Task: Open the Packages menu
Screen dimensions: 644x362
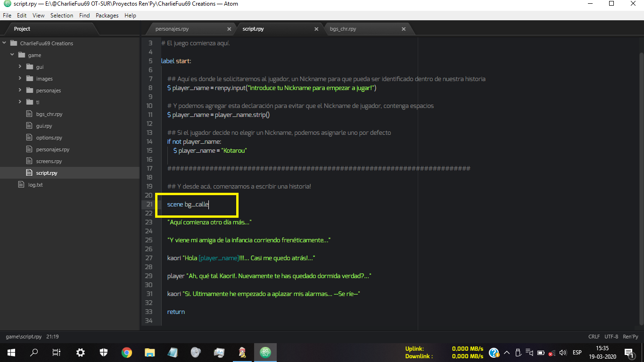Action: point(107,16)
